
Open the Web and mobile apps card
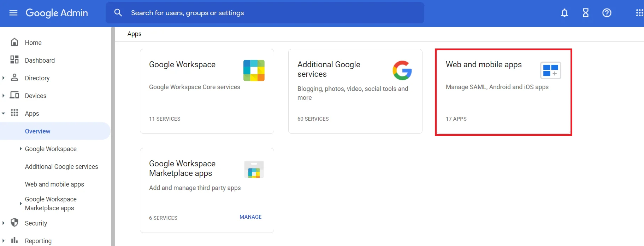tap(503, 92)
